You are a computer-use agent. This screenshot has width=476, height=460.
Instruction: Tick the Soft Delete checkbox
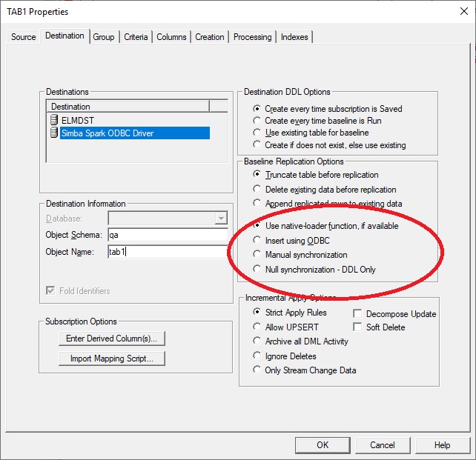click(x=358, y=327)
